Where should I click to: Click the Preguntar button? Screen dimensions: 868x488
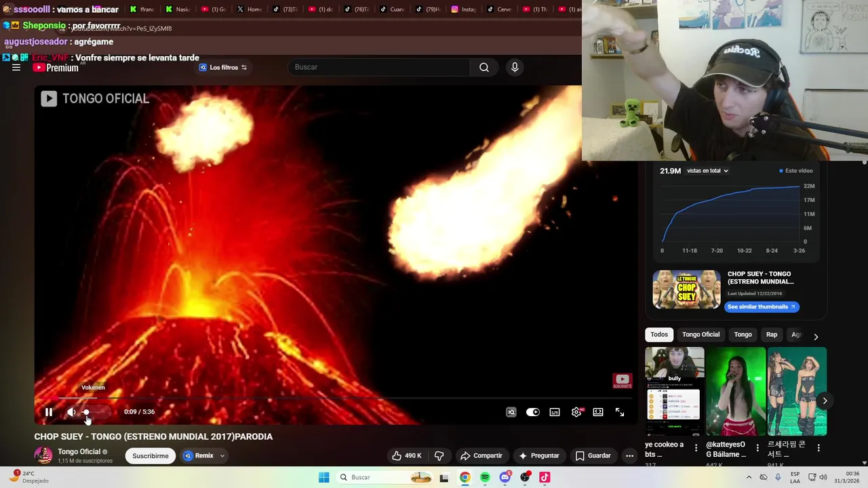[539, 455]
